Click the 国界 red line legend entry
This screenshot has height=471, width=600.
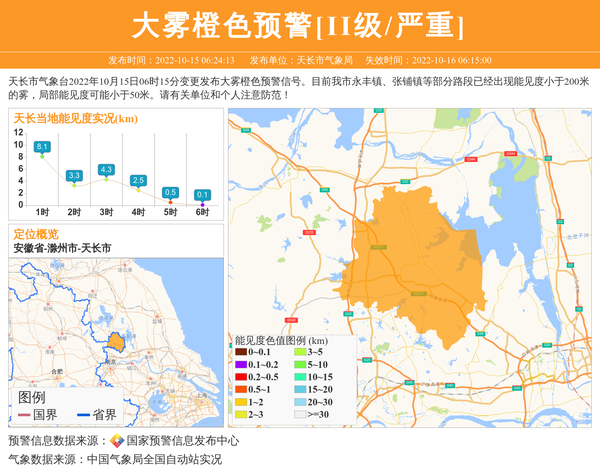37,415
